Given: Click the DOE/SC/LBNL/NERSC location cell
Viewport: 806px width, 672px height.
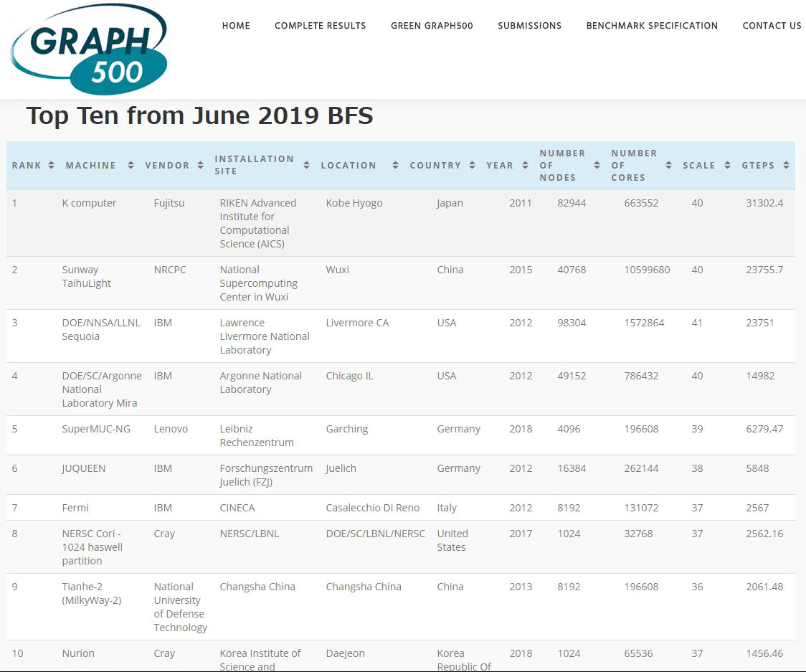Looking at the screenshot, I should pyautogui.click(x=376, y=534).
